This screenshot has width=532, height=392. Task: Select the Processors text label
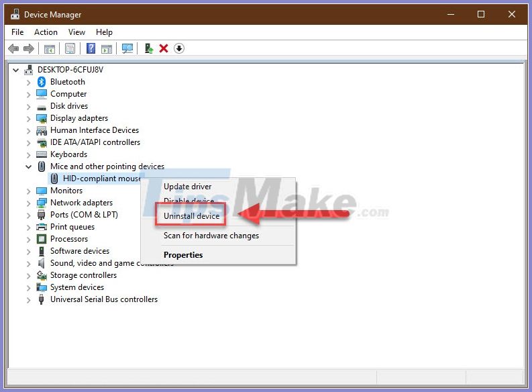click(69, 239)
